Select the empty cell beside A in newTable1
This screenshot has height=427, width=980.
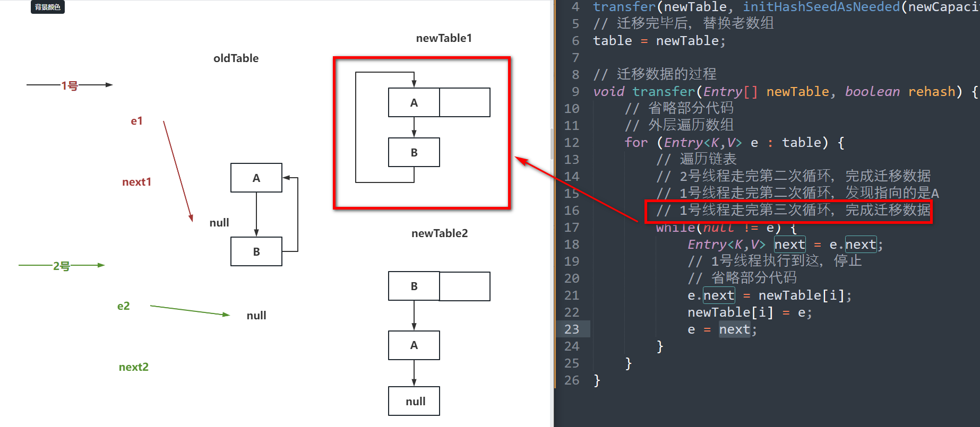coord(465,102)
